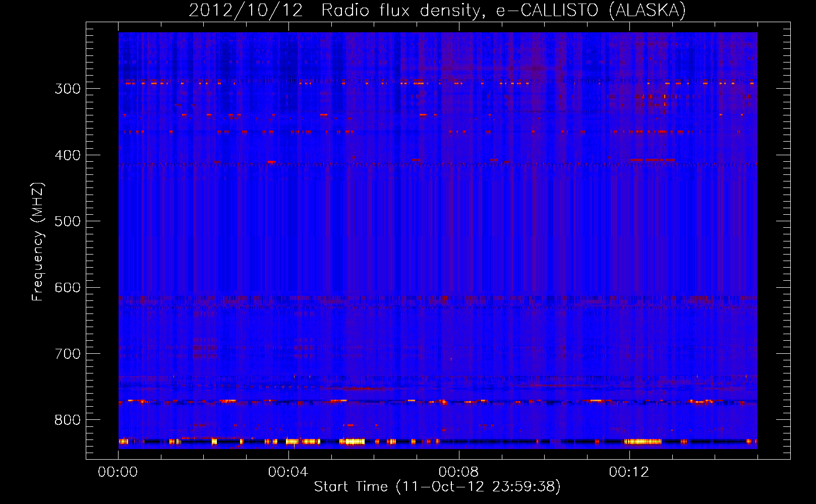Screen dimensions: 816x504
Task: Click the 400 frequency tick label
Action: pos(68,155)
